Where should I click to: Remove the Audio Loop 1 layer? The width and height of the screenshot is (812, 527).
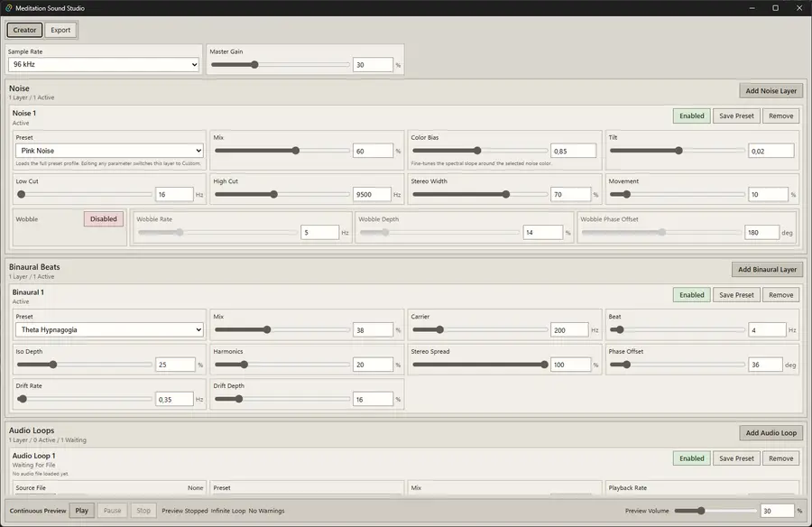(x=781, y=458)
